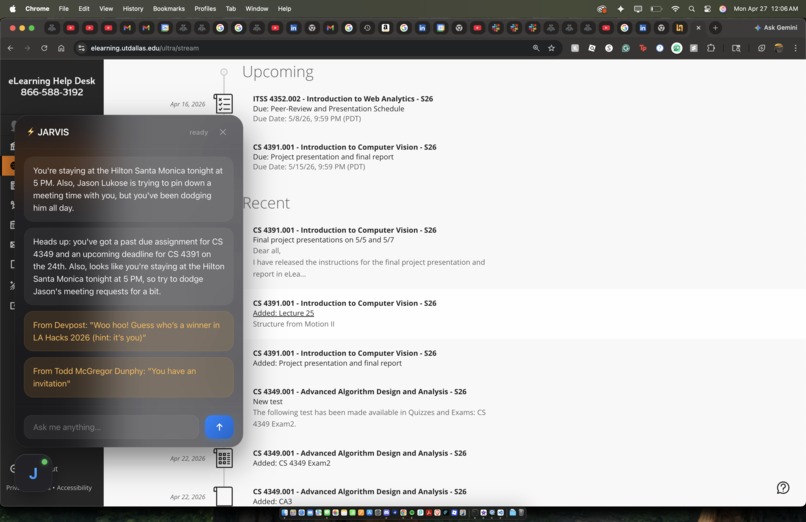The image size is (806, 522).
Task: Click Ask Gemini button
Action: (776, 28)
